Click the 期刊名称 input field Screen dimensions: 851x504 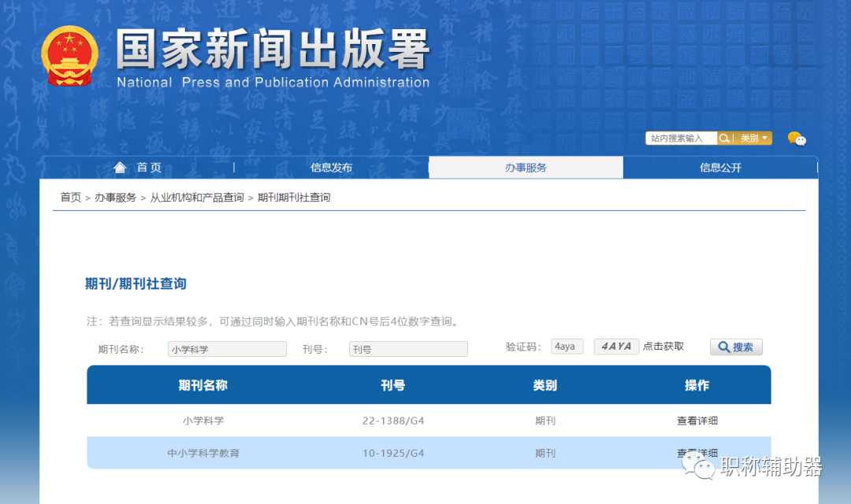click(x=227, y=348)
